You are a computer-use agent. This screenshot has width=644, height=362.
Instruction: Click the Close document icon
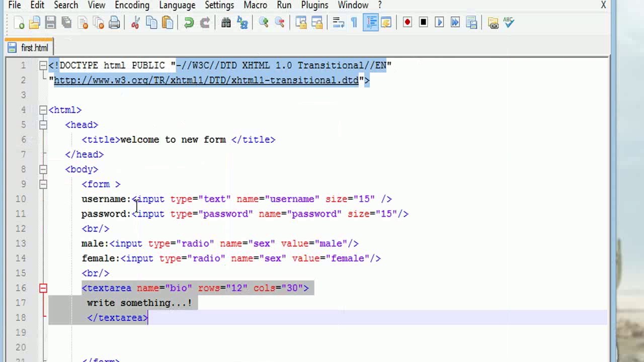(x=83, y=23)
